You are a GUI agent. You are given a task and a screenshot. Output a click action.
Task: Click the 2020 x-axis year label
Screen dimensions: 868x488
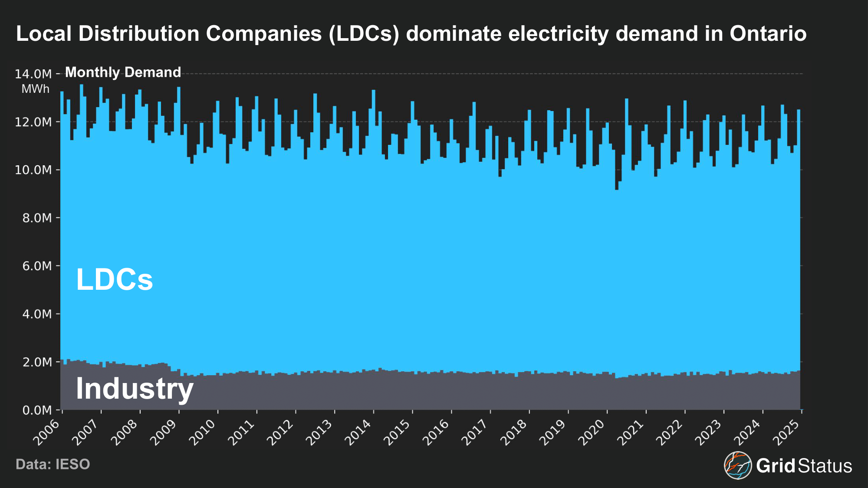pos(592,432)
